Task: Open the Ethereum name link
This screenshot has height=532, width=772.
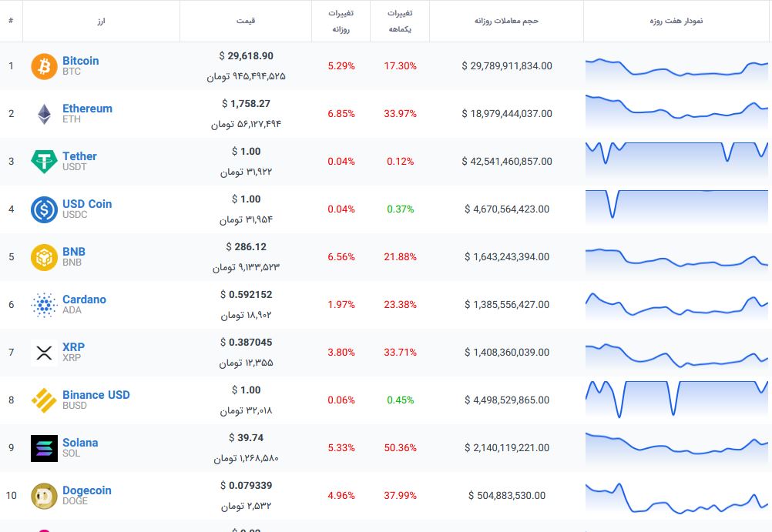Action: coord(87,109)
